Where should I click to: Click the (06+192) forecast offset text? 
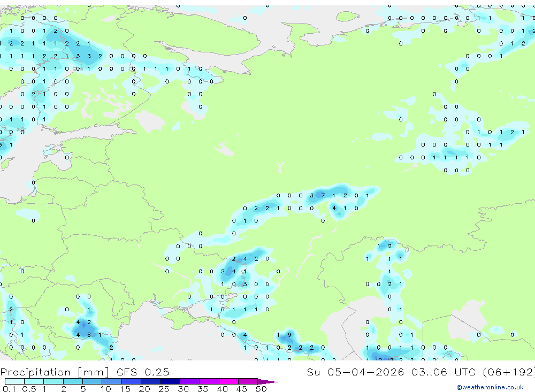coord(509,372)
